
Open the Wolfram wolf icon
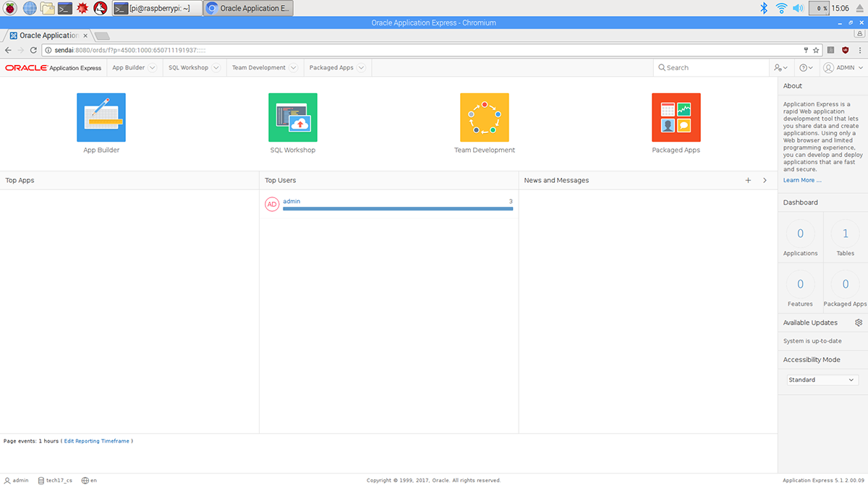[101, 8]
